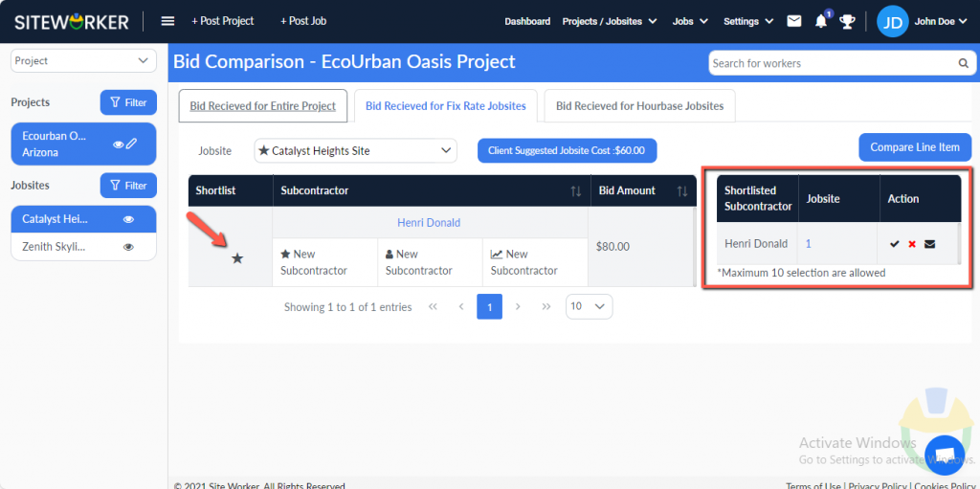Screen dimensions: 980x489
Task: Open Terms of Use link
Action: click(x=813, y=485)
